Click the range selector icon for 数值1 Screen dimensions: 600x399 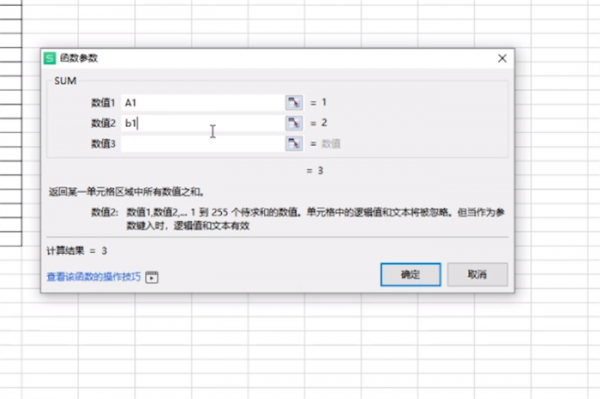(294, 103)
